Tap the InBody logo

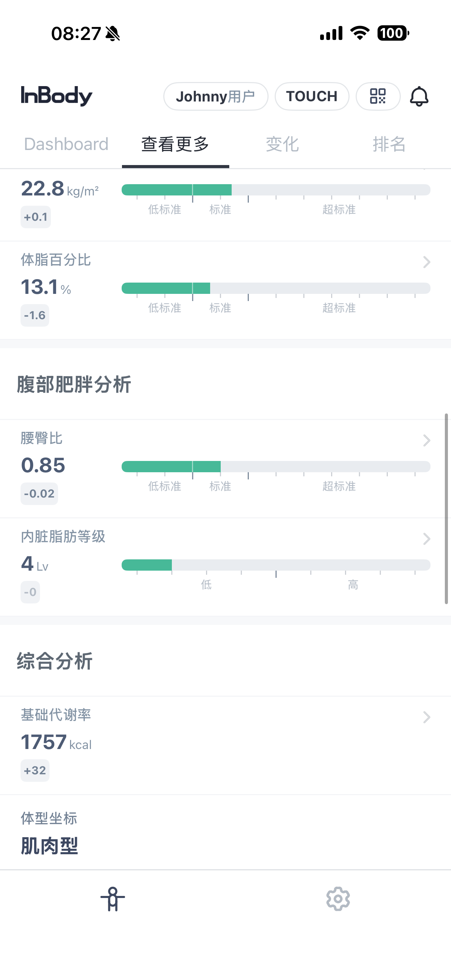pyautogui.click(x=57, y=95)
